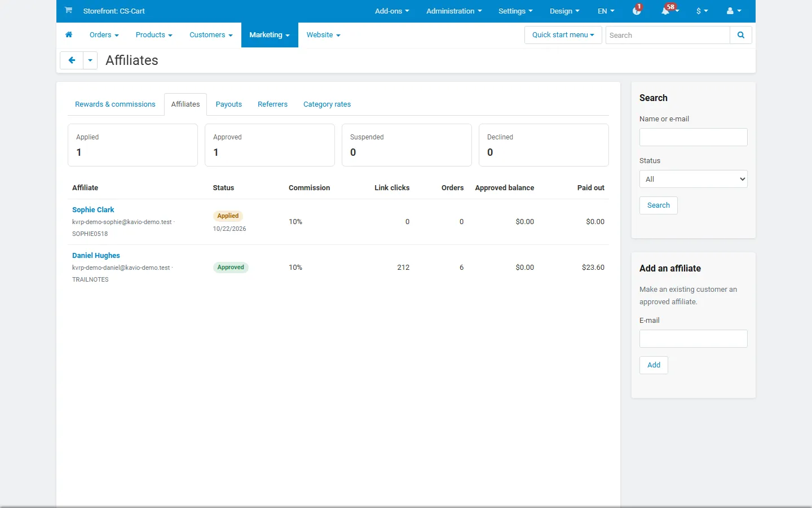812x508 pixels.
Task: Open the Administration dropdown
Action: pyautogui.click(x=454, y=11)
